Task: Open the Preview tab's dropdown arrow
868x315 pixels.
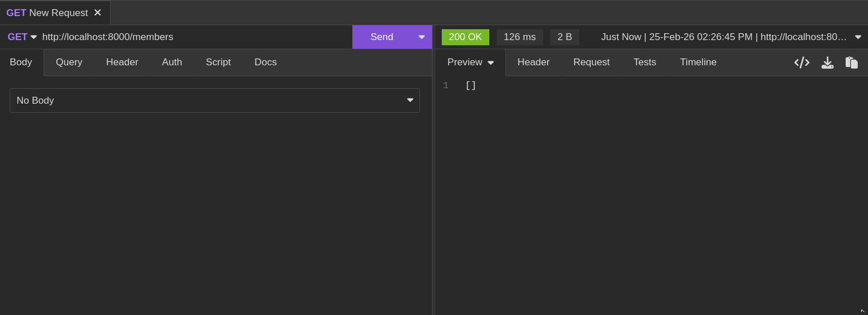Action: pos(490,63)
